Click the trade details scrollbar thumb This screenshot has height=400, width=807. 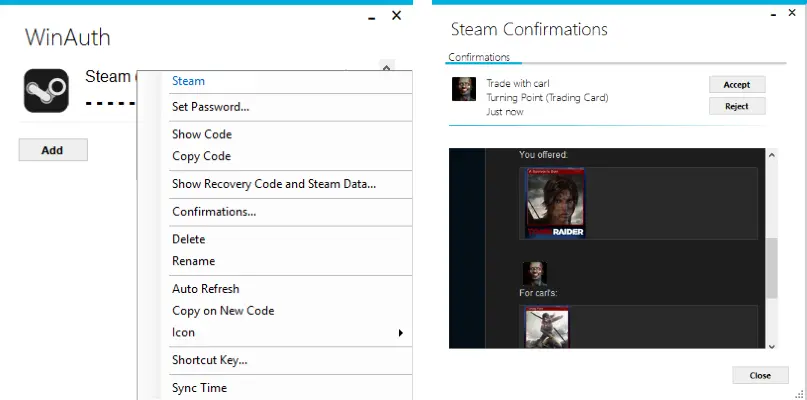pos(771,268)
